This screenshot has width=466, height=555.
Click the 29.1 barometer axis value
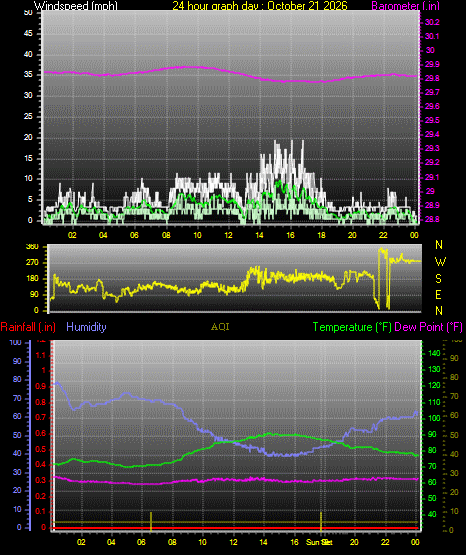pyautogui.click(x=432, y=177)
